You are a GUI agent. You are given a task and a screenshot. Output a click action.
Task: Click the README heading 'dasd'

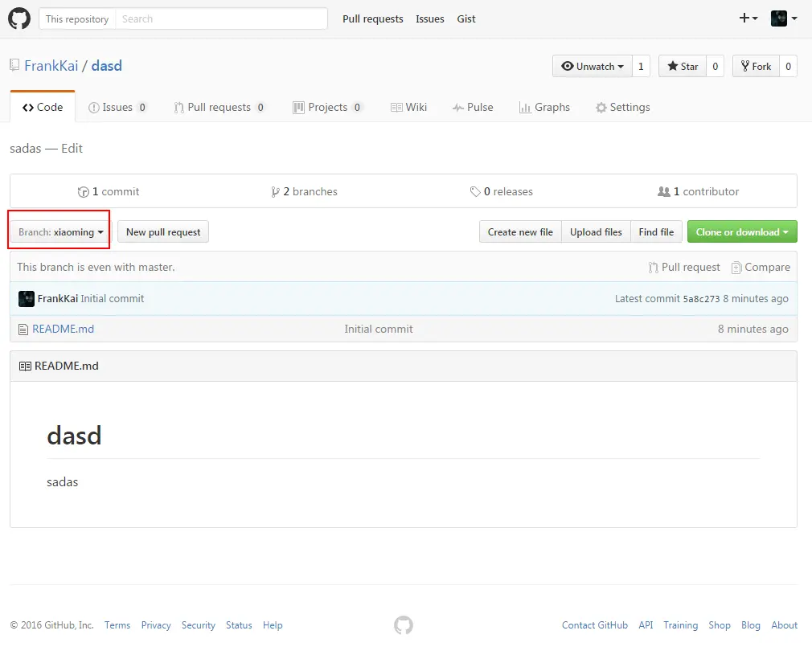[74, 436]
